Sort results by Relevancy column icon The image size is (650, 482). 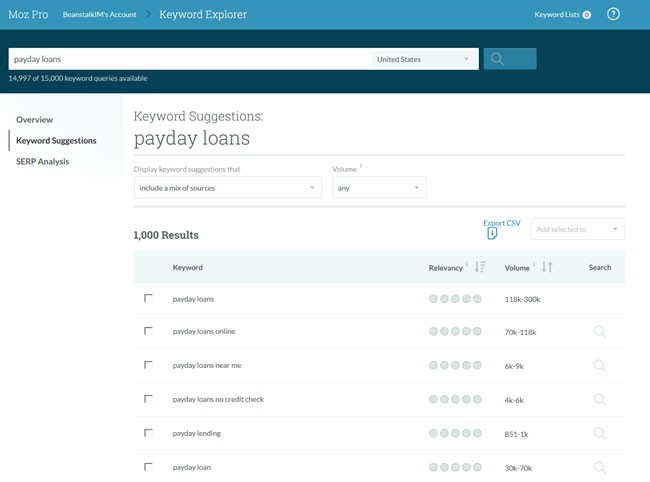pyautogui.click(x=480, y=267)
